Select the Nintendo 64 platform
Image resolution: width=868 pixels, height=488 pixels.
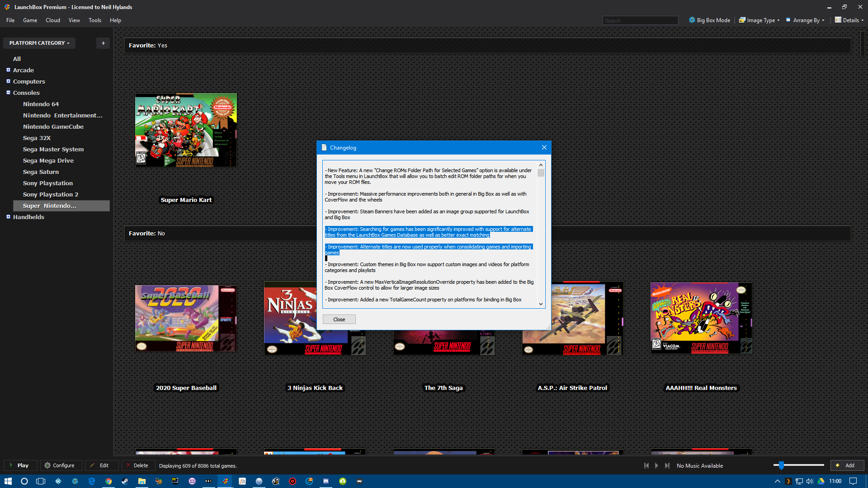[41, 104]
